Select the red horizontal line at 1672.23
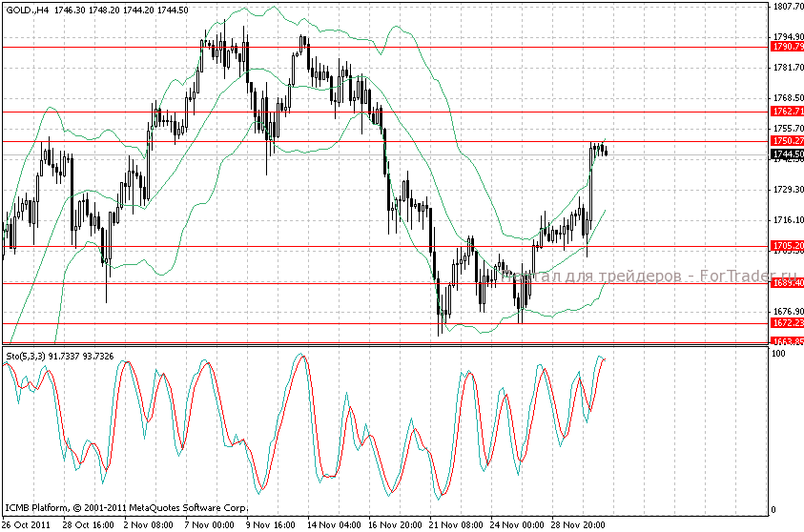 point(384,323)
